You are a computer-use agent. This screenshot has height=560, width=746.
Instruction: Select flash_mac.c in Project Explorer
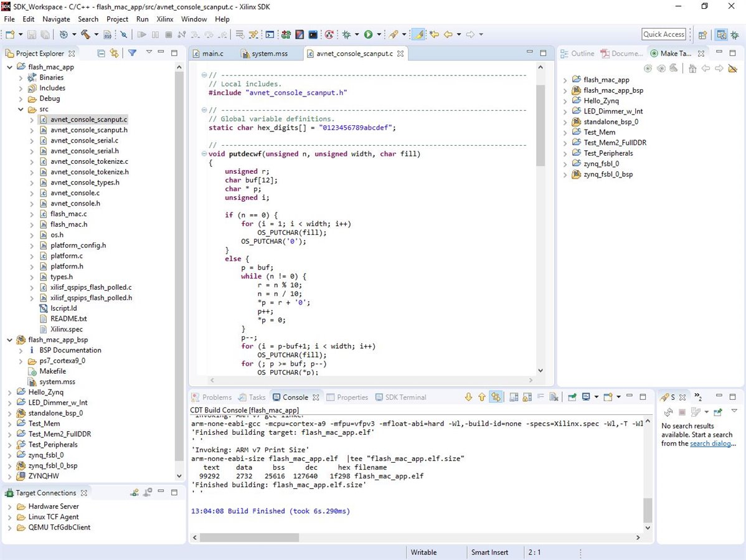pos(68,214)
